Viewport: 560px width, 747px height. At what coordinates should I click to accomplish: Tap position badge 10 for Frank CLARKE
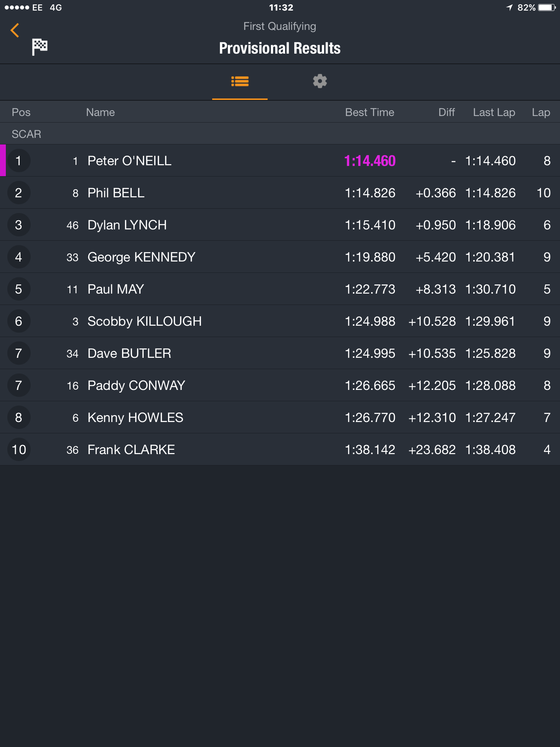coord(19,450)
